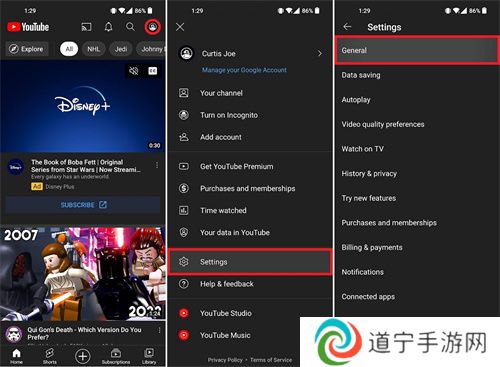This screenshot has height=367, width=500.
Task: Open options for the Qui Gon's Death video
Action: [x=159, y=330]
